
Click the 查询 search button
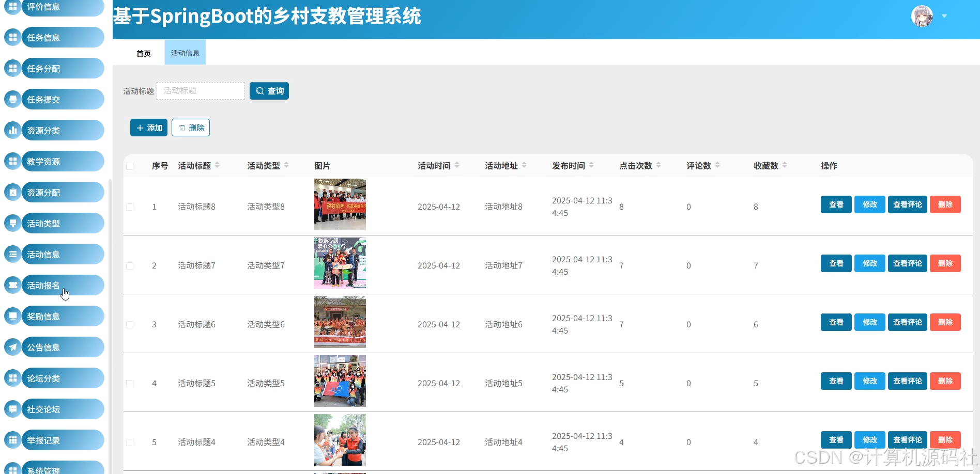269,91
